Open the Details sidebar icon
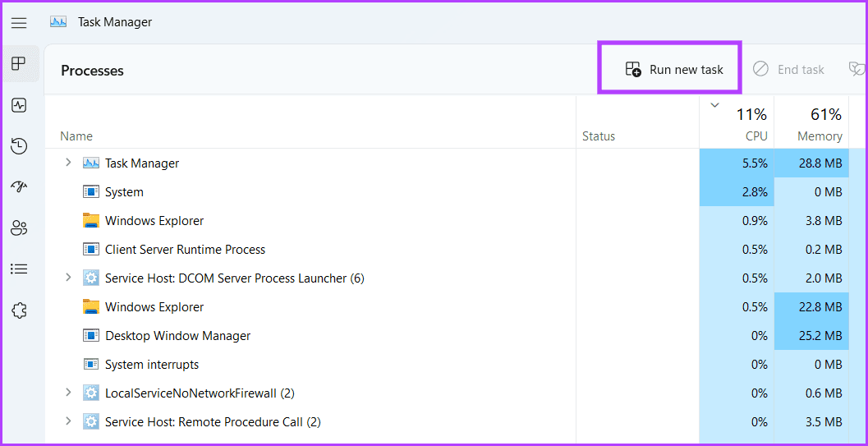Viewport: 868px width, 446px height. coord(19,269)
